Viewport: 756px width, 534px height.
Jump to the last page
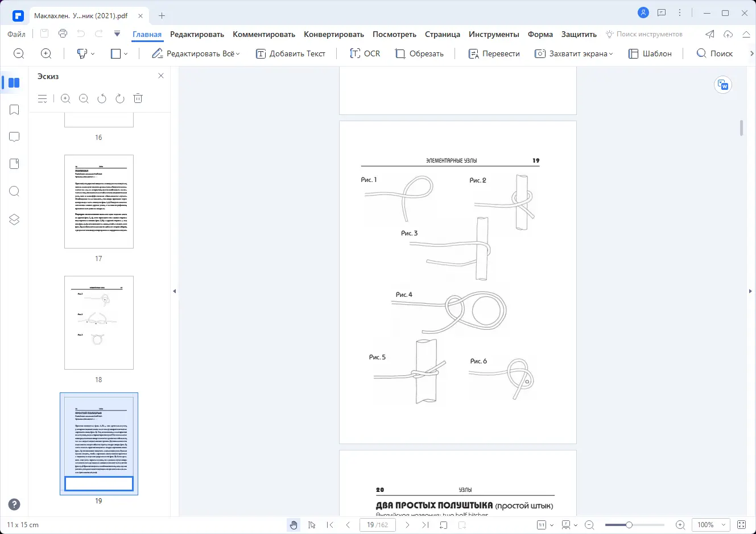[x=425, y=525]
